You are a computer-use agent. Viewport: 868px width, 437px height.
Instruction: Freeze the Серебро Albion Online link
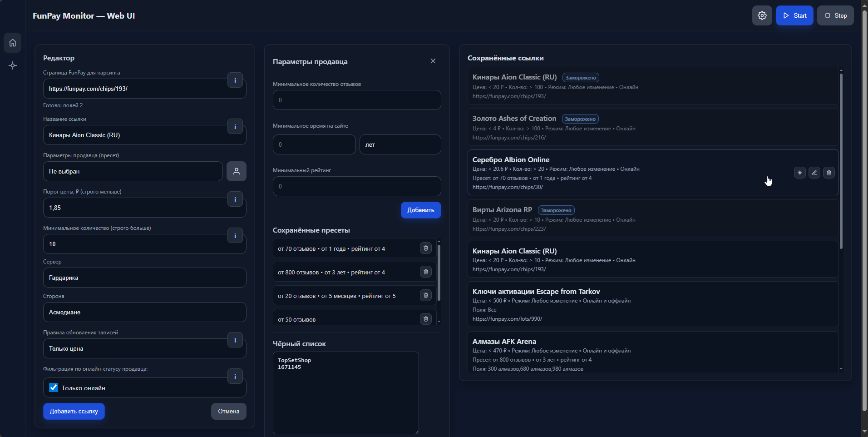coord(799,173)
